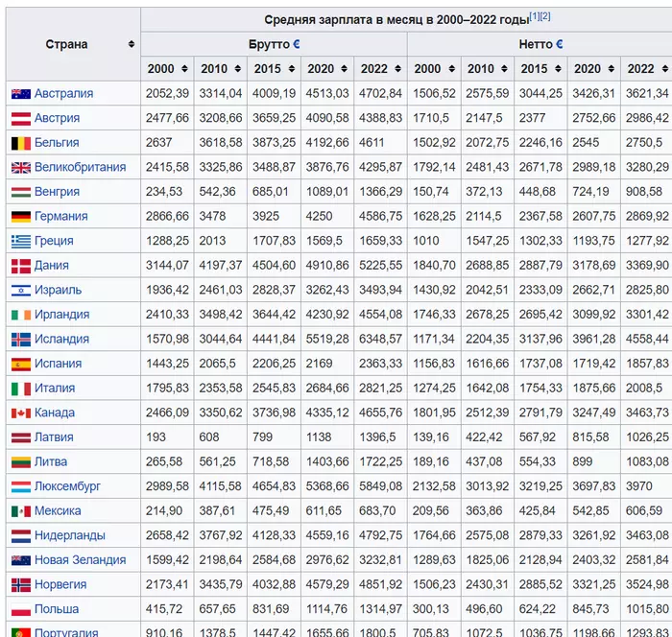Click the Austria flag icon
Image resolution: width=672 pixels, height=637 pixels.
[x=21, y=119]
